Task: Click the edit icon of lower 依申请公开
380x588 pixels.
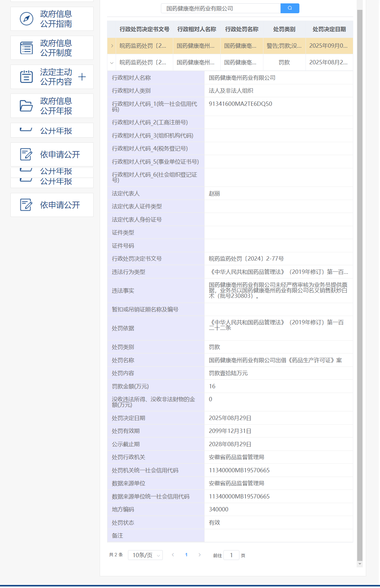Action: 26,205
